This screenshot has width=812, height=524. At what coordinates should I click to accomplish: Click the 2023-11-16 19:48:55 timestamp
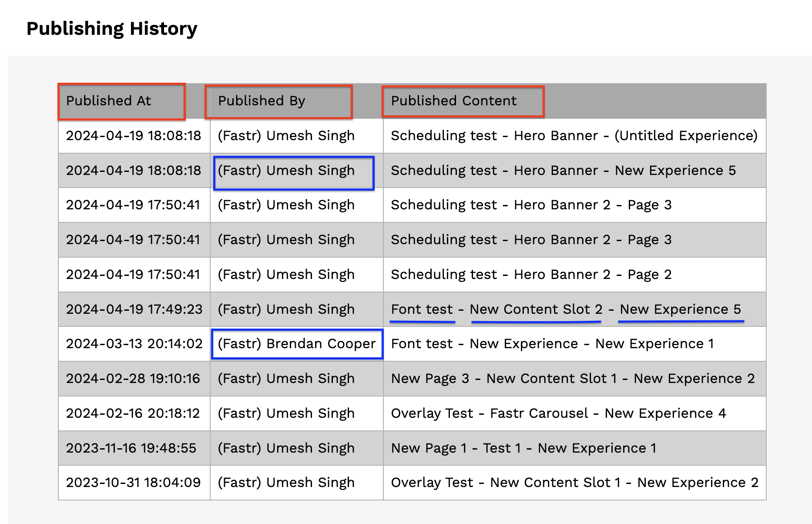pyautogui.click(x=131, y=448)
